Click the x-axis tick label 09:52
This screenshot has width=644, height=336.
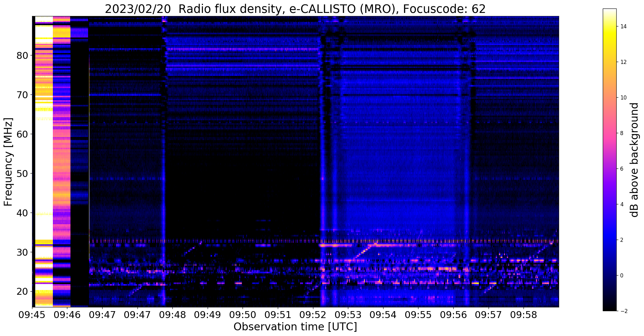coord(313,314)
